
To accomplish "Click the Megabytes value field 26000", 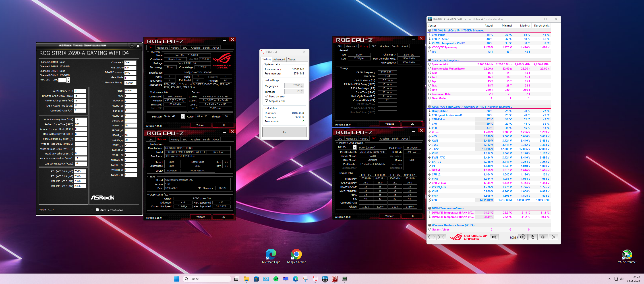I will pos(292,85).
